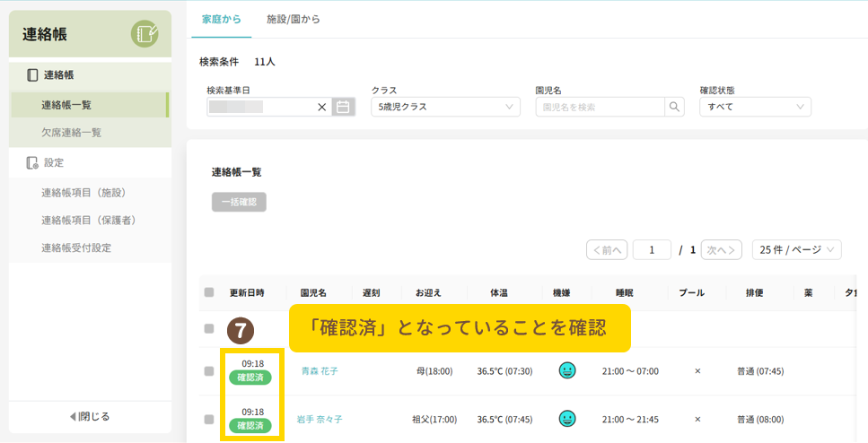Open the 25 件 / ページ page size dropdown
The height and width of the screenshot is (443, 868).
click(x=796, y=250)
